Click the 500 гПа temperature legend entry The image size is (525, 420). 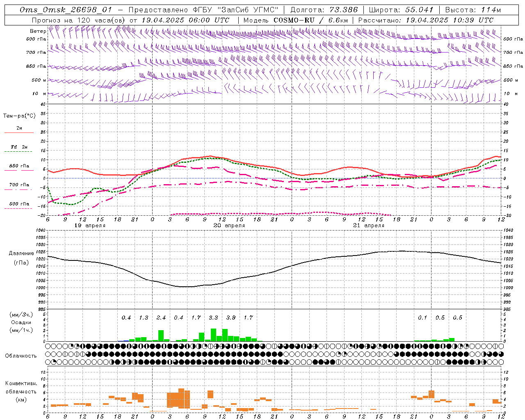click(x=19, y=204)
